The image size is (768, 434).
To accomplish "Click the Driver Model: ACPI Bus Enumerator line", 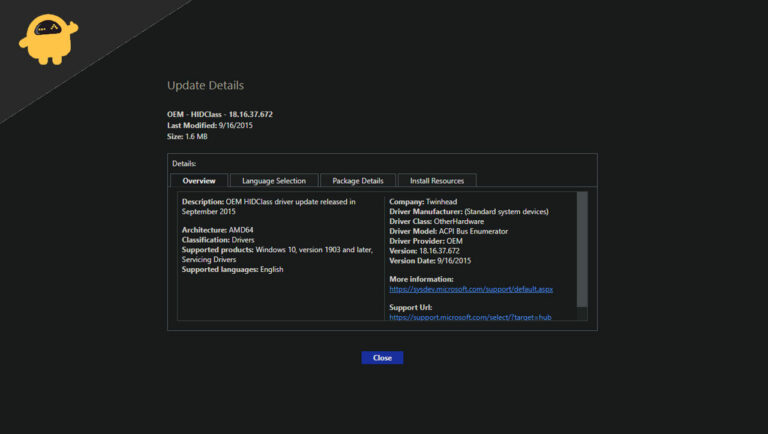I will pos(448,231).
